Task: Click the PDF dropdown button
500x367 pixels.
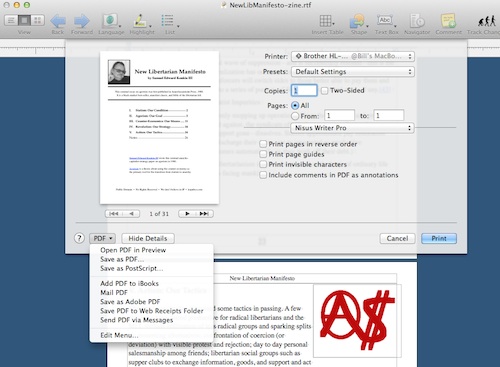Action: click(x=102, y=238)
